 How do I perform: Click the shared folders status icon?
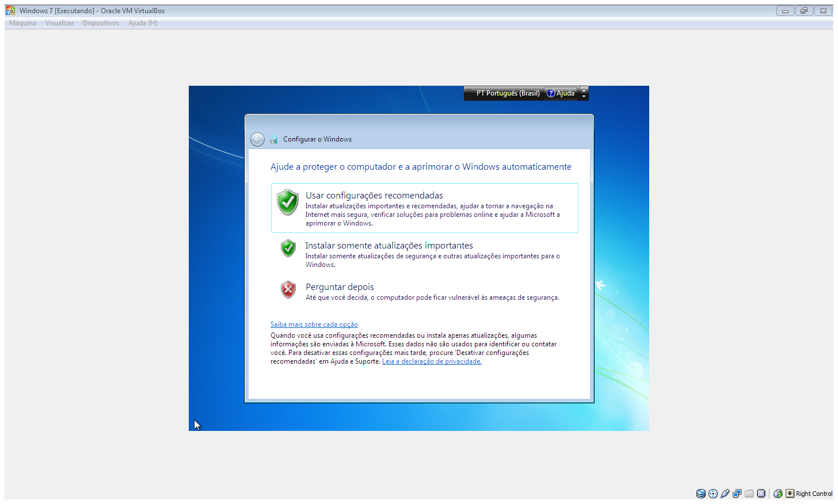click(749, 494)
